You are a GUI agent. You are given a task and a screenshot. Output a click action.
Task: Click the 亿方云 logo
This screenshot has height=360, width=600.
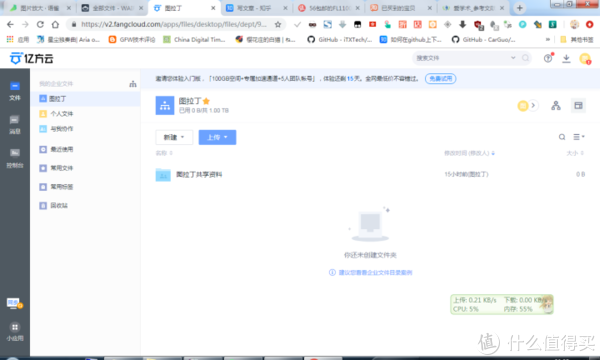coord(31,59)
